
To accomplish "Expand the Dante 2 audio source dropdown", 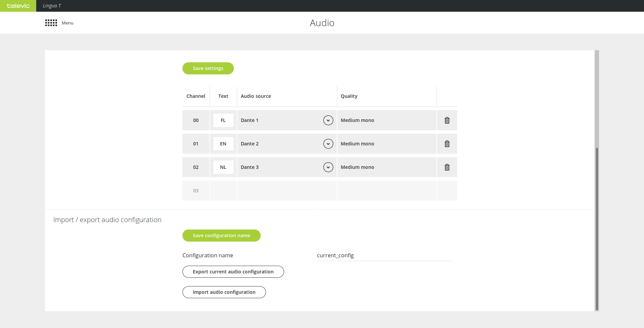I will pos(328,144).
